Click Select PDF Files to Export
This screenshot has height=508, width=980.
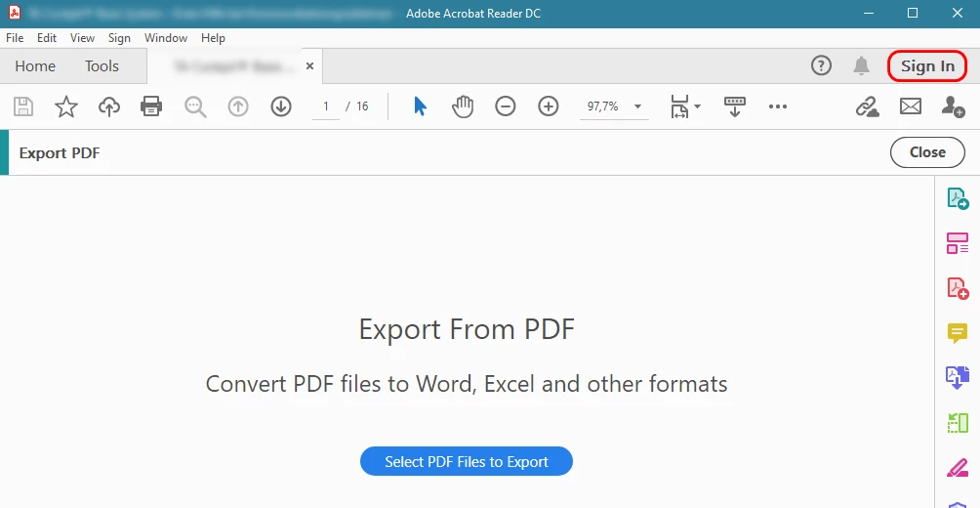tap(467, 461)
